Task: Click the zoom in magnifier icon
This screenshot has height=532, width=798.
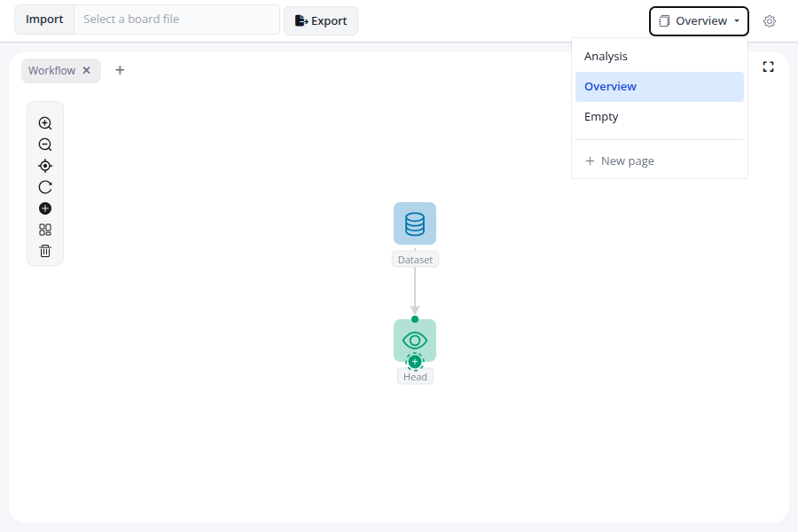Action: [x=45, y=123]
